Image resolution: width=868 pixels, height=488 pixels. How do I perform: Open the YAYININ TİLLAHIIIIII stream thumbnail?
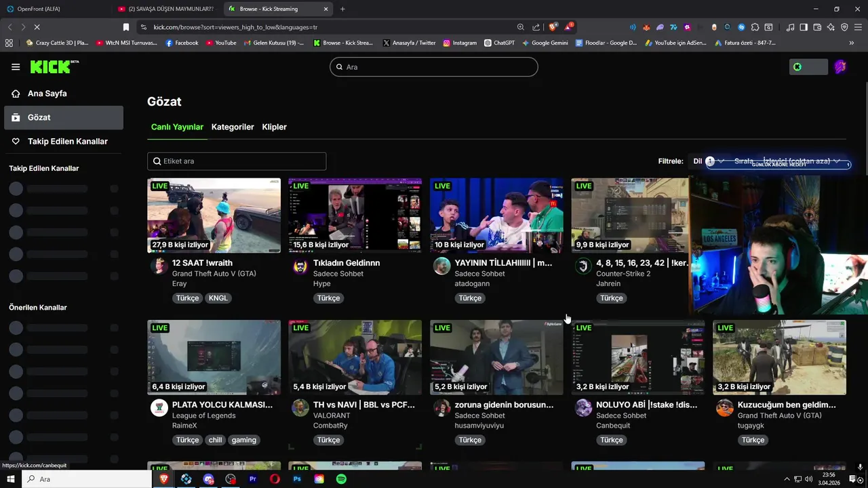[x=496, y=216]
